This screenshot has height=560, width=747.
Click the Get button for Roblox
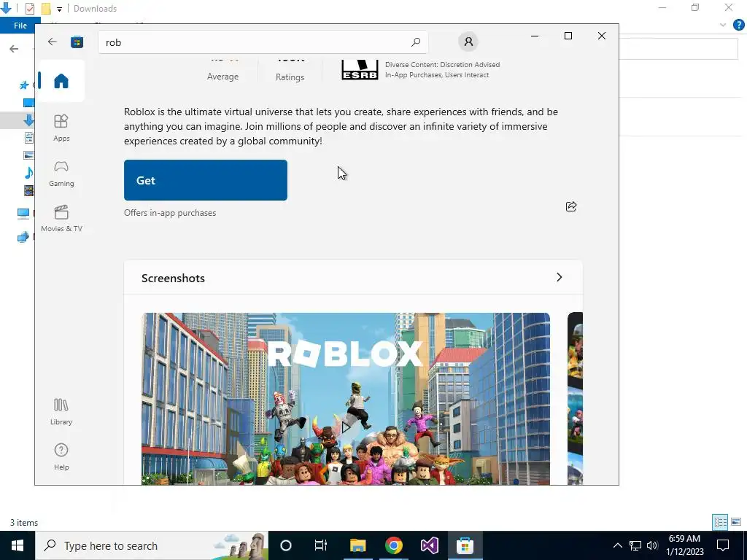pos(205,180)
